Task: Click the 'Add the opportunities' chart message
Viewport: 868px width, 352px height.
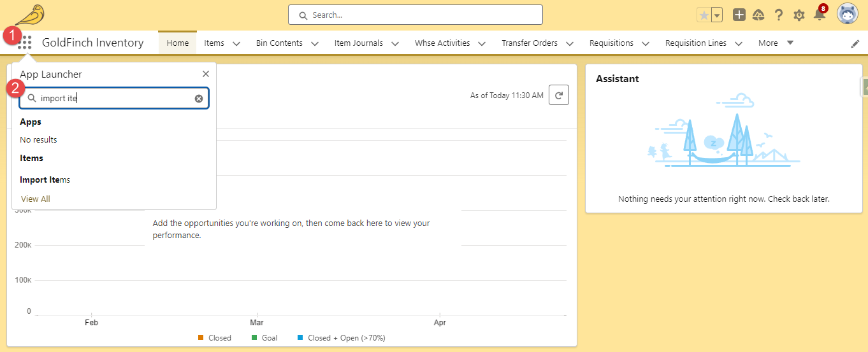Action: tap(291, 229)
